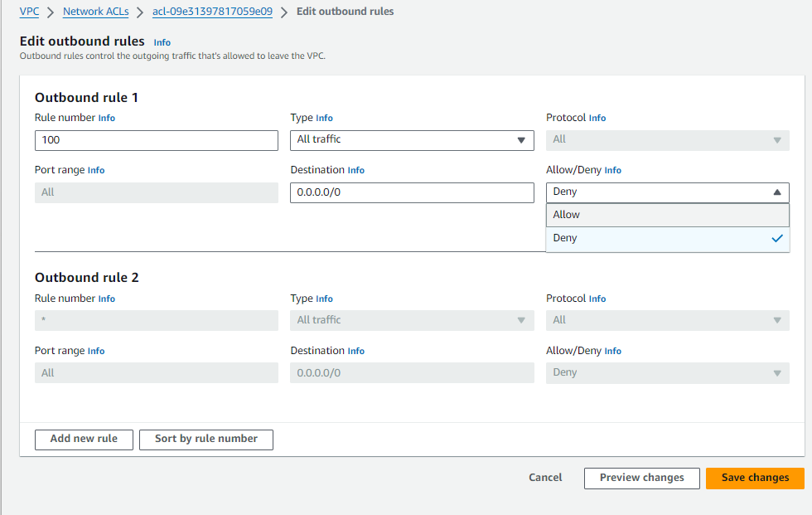Open Info link next to Allow/Deny in rule 2
812x515 pixels.
[612, 352]
